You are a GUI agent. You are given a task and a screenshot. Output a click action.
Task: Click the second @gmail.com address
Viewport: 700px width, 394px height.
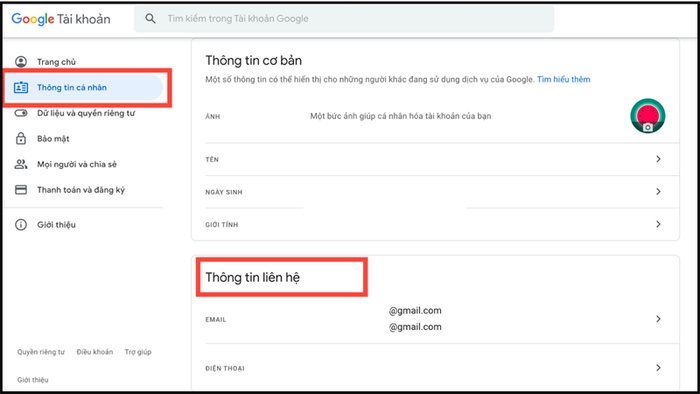(x=415, y=327)
